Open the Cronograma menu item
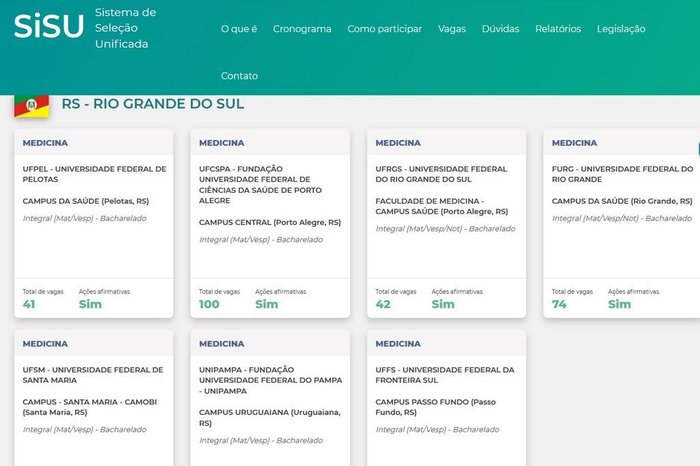This screenshot has width=700, height=466. coord(302,29)
